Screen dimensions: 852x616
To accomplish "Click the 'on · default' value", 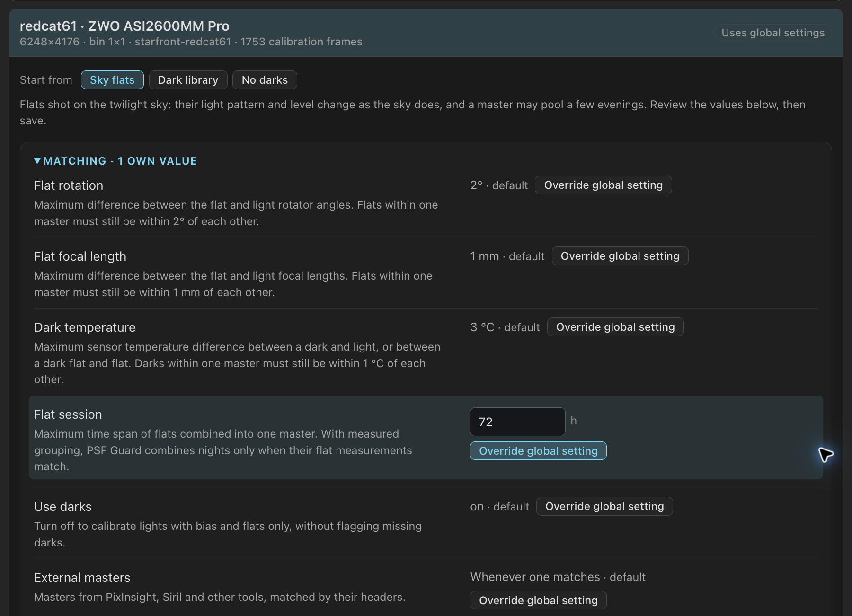I will [500, 507].
